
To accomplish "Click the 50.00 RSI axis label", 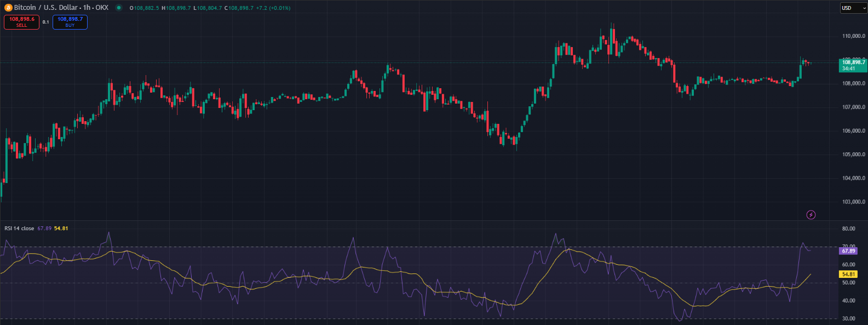I will click(848, 283).
